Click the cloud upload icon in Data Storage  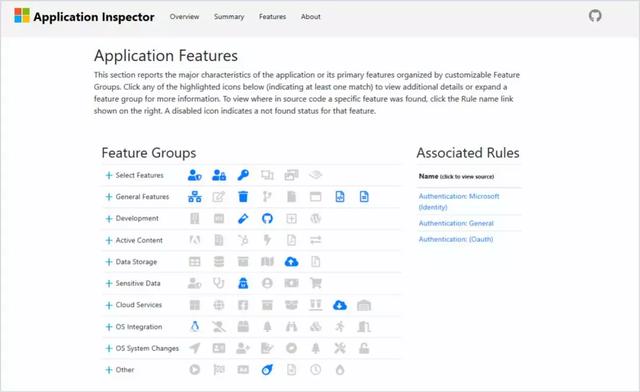(291, 262)
